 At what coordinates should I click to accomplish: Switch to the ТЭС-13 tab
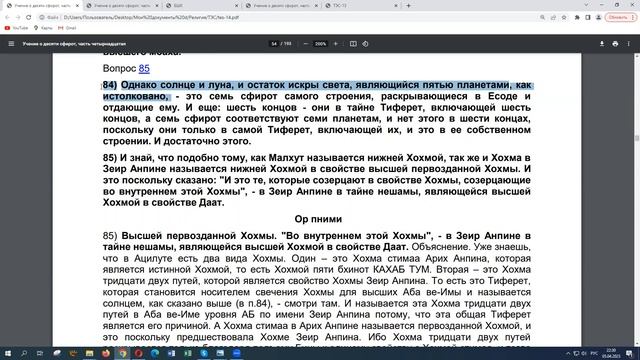pyautogui.click(x=361, y=6)
